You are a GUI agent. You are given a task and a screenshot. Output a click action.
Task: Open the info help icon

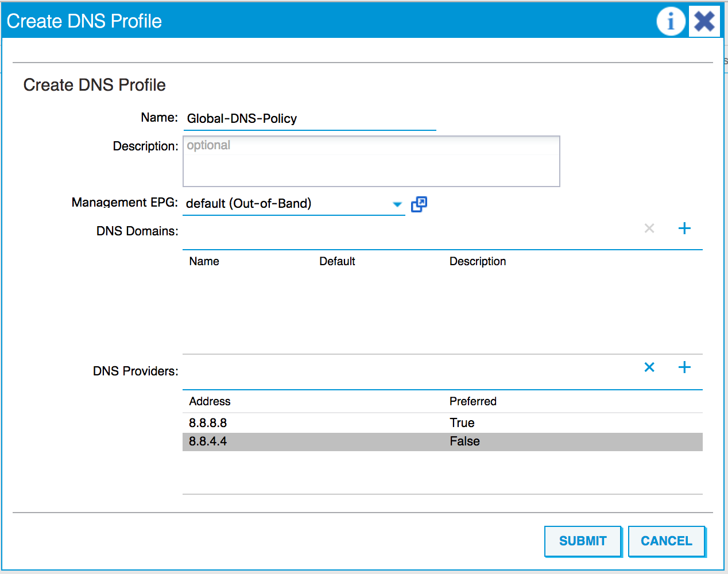671,22
